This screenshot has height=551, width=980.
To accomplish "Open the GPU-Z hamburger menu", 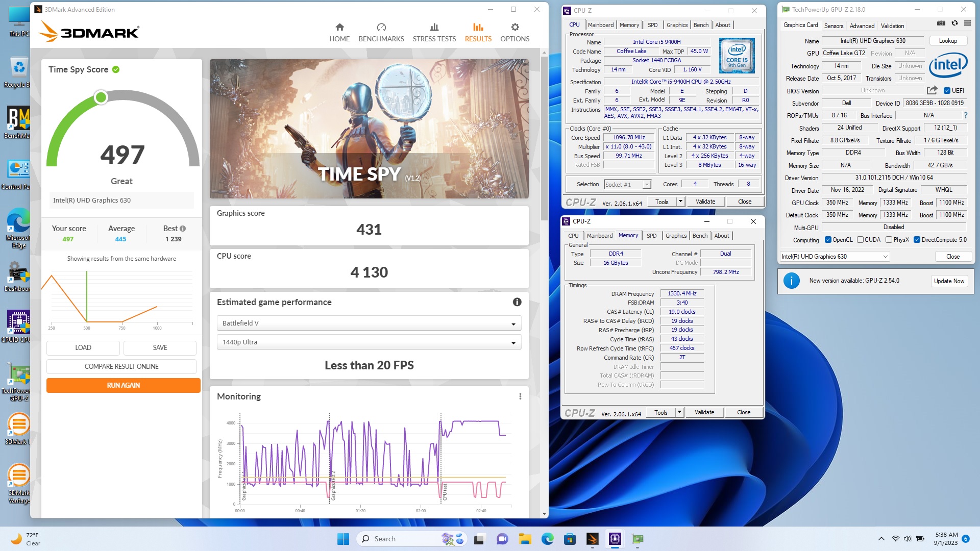I will 967,23.
